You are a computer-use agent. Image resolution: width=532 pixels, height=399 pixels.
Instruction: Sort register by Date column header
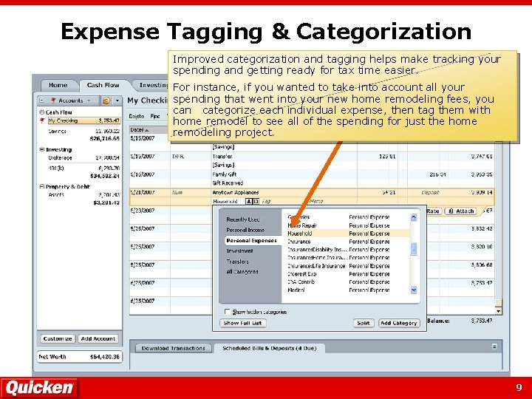(149, 130)
